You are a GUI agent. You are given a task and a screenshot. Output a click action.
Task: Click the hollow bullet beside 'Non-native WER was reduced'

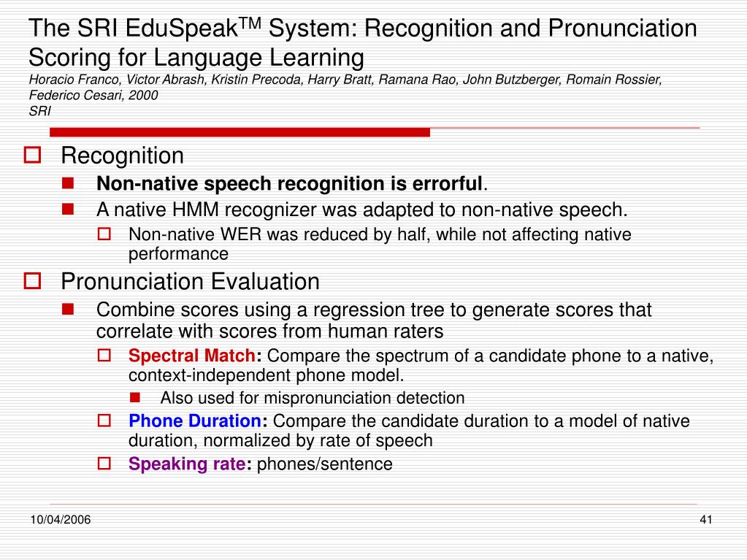tap(104, 234)
